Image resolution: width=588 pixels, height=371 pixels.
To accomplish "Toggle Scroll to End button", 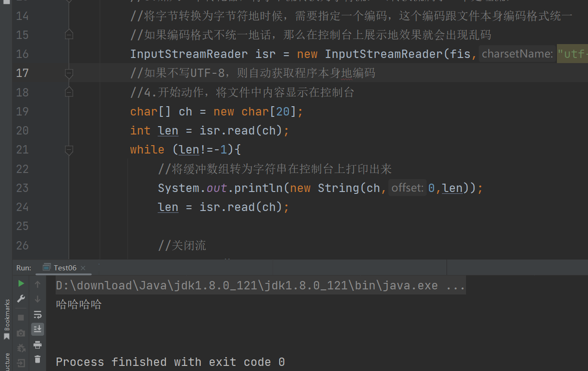I will click(38, 329).
